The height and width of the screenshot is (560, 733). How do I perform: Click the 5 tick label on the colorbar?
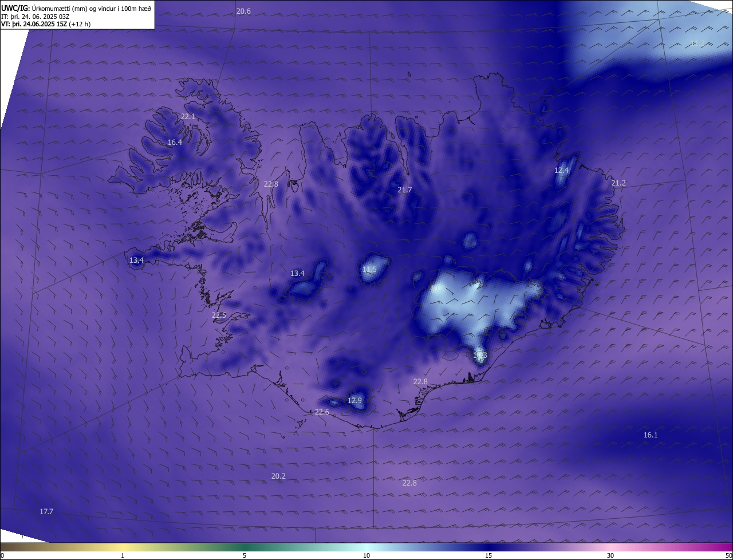[245, 556]
